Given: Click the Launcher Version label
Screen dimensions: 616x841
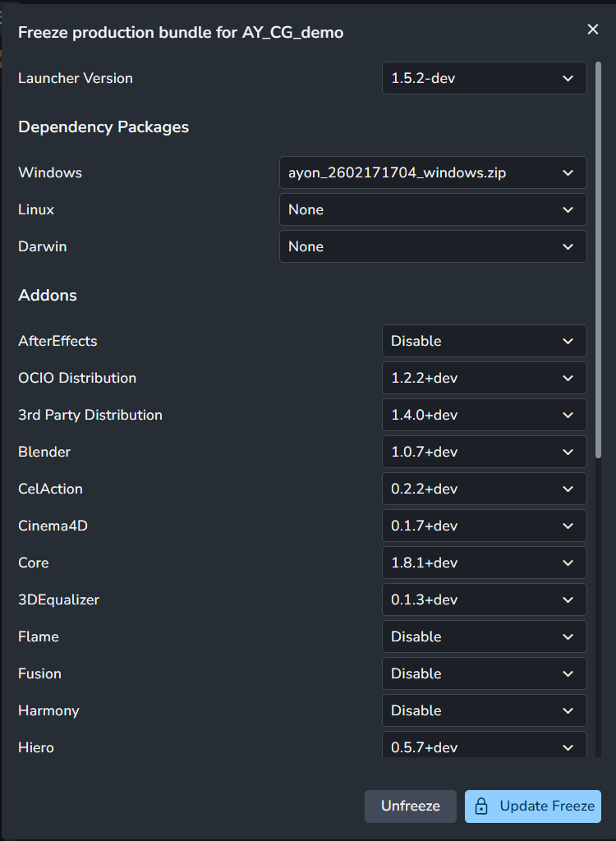Looking at the screenshot, I should (x=76, y=78).
